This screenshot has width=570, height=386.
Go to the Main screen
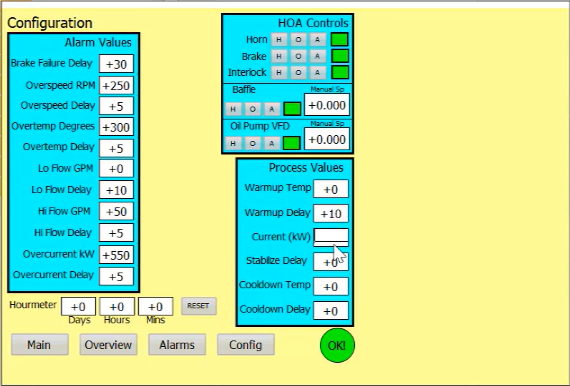pyautogui.click(x=40, y=345)
